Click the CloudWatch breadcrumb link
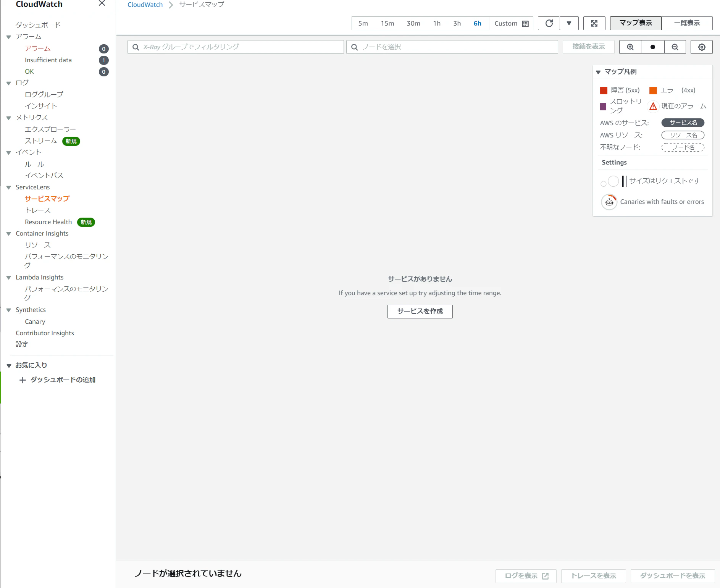Image resolution: width=720 pixels, height=588 pixels. point(145,5)
